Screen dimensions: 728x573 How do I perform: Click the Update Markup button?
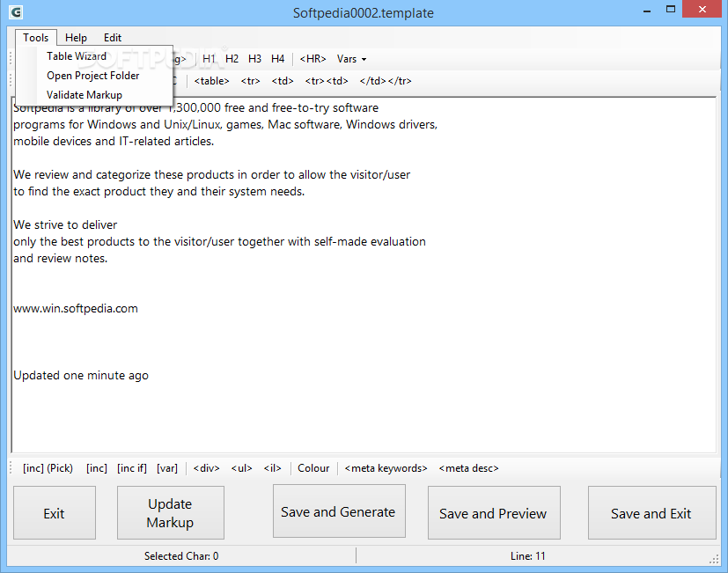point(171,512)
